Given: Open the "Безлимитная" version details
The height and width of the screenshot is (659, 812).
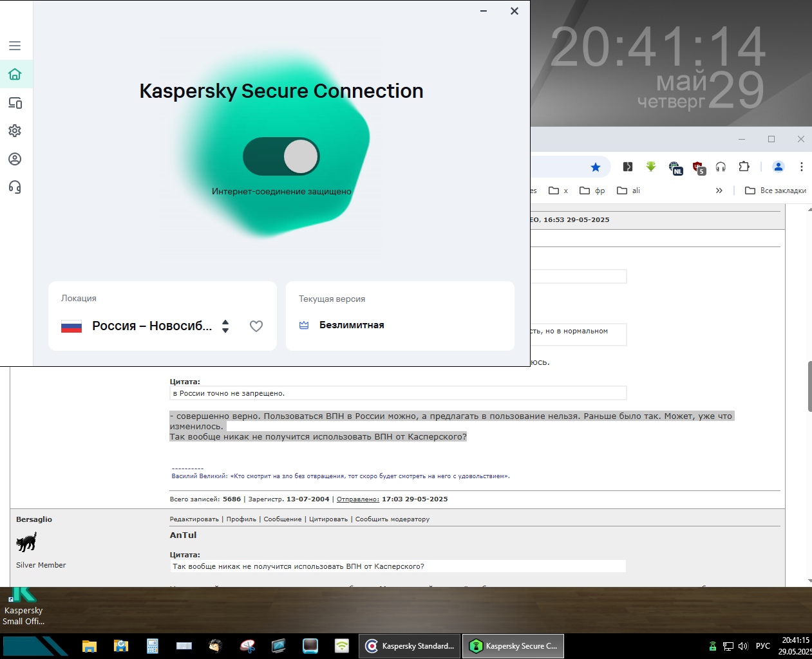Looking at the screenshot, I should [352, 325].
